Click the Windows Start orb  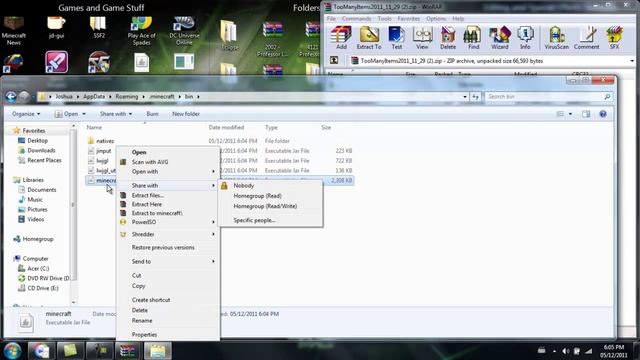tap(12, 351)
